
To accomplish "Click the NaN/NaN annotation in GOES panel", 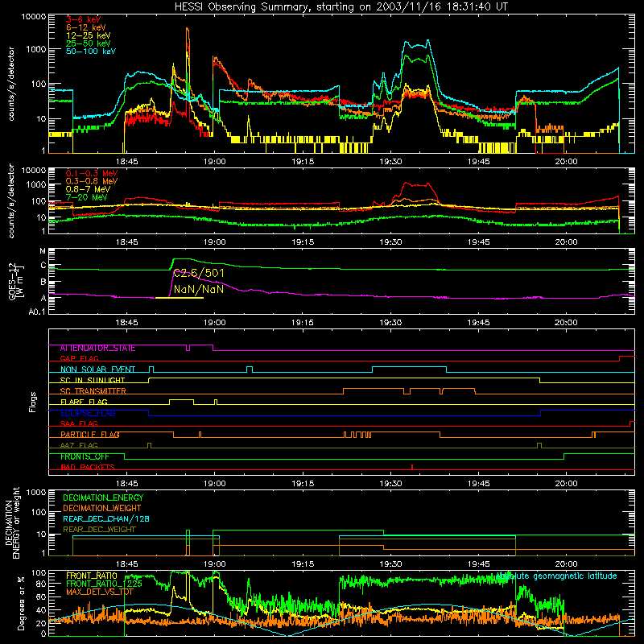I will point(199,289).
